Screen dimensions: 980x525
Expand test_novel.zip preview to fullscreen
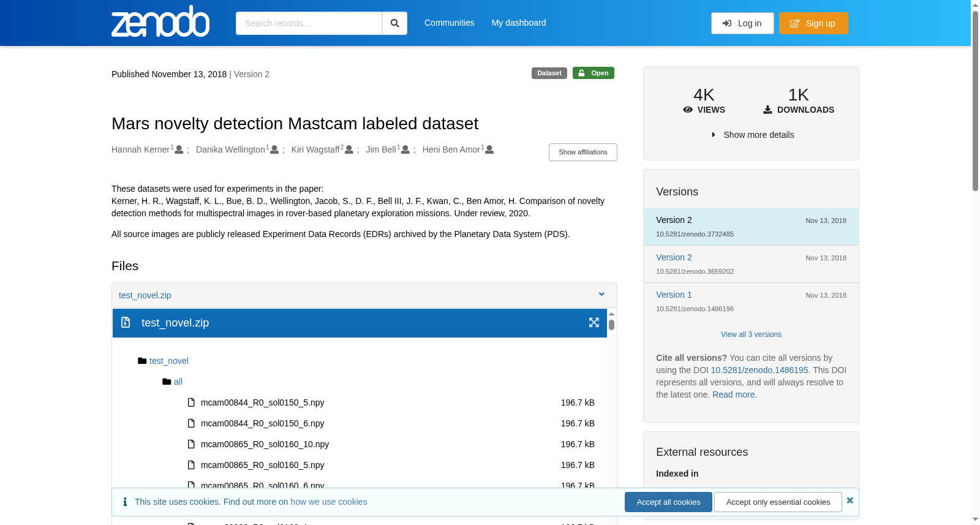point(594,322)
